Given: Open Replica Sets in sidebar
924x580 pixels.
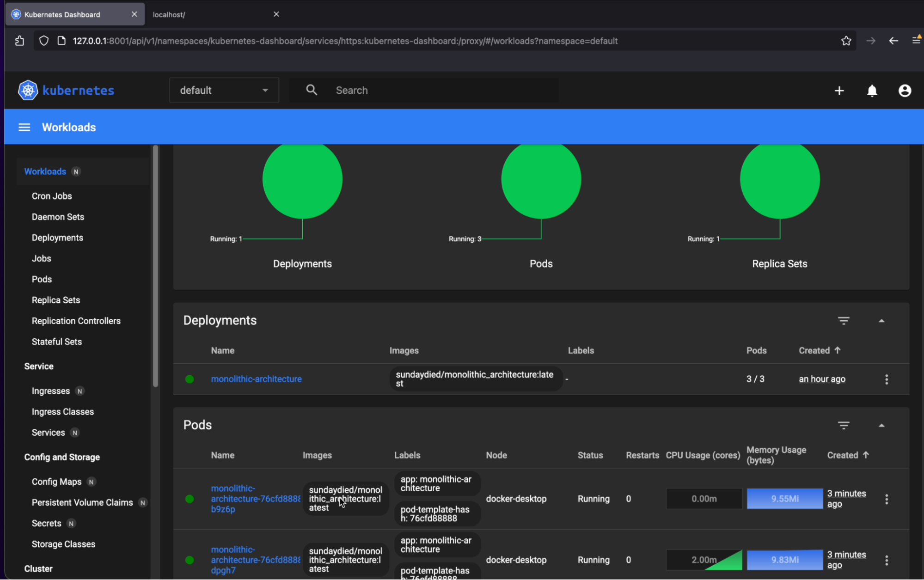Looking at the screenshot, I should point(56,300).
